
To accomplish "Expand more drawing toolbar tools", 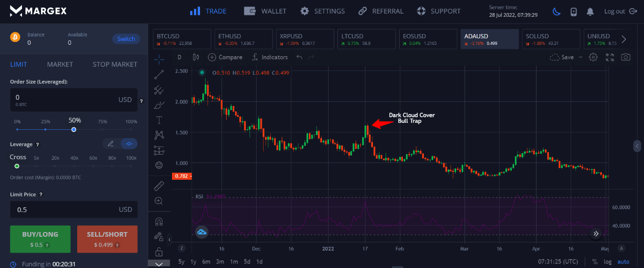I will 159,264.
